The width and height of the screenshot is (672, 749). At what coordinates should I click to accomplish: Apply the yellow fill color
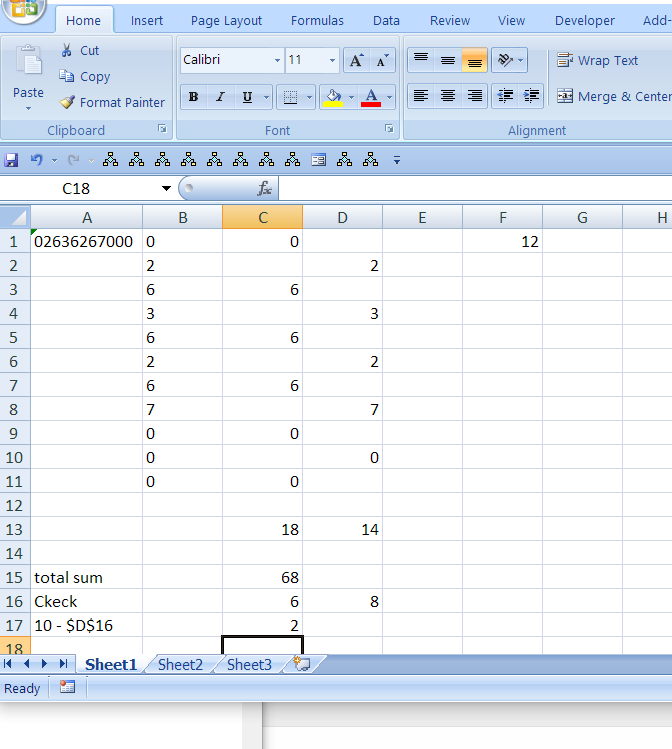point(333,97)
